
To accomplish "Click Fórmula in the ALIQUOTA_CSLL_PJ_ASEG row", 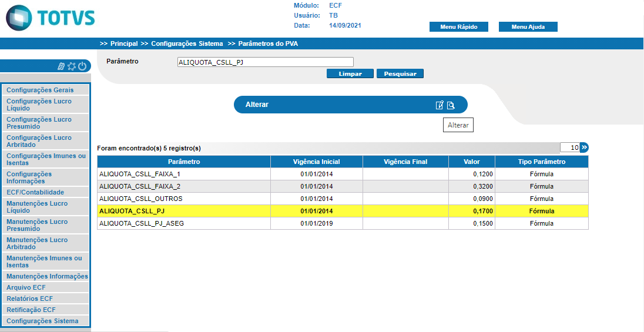I will (x=542, y=223).
